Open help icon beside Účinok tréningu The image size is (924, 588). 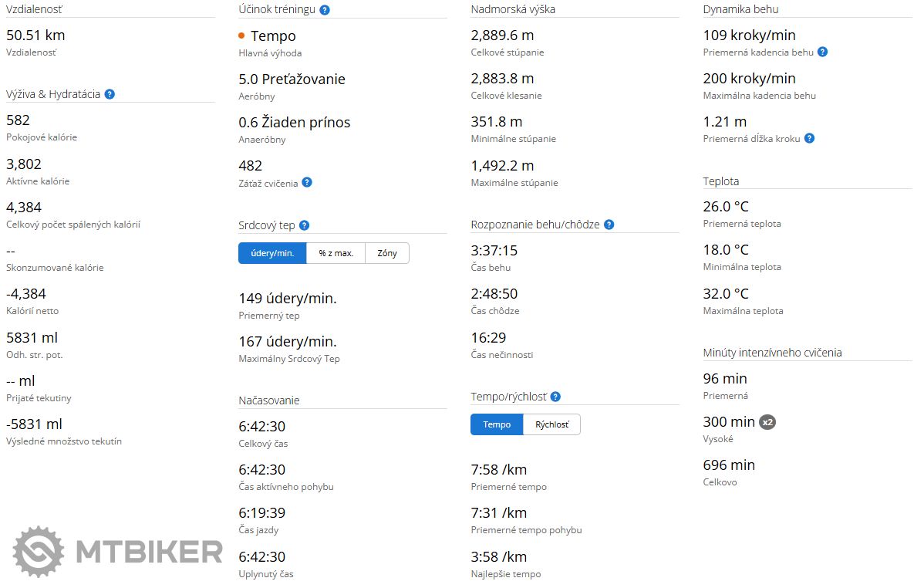click(x=325, y=10)
